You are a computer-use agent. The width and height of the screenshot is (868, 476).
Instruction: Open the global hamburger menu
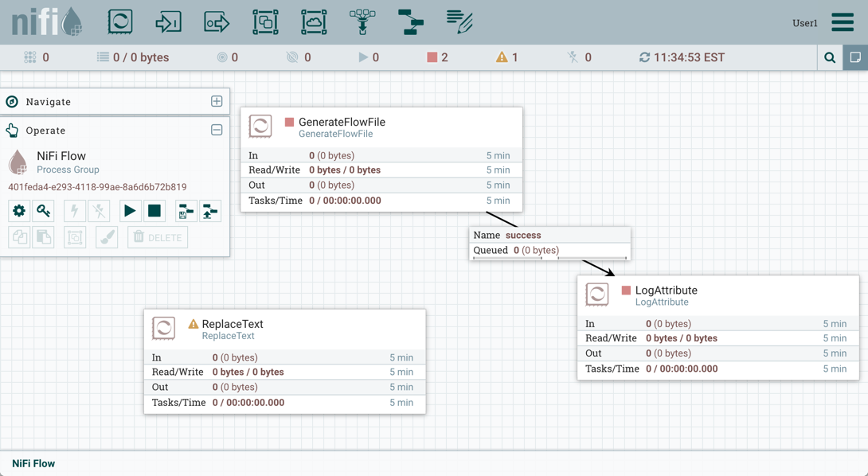pyautogui.click(x=843, y=22)
